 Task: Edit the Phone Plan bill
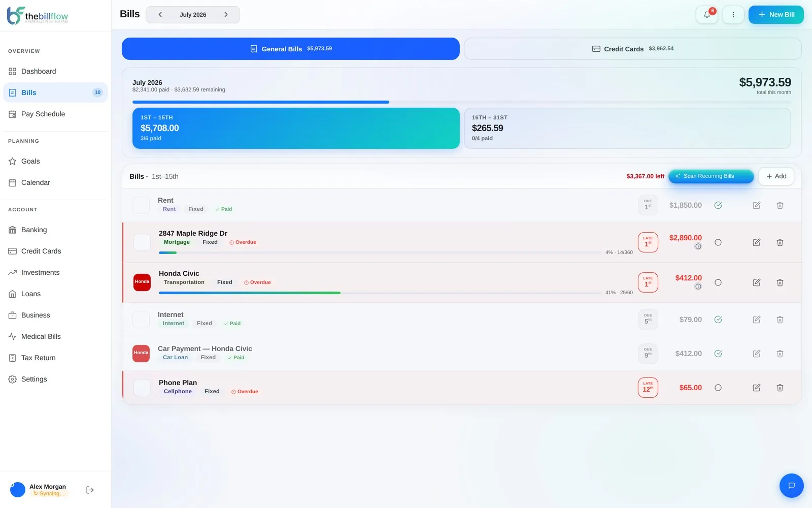[x=756, y=388]
